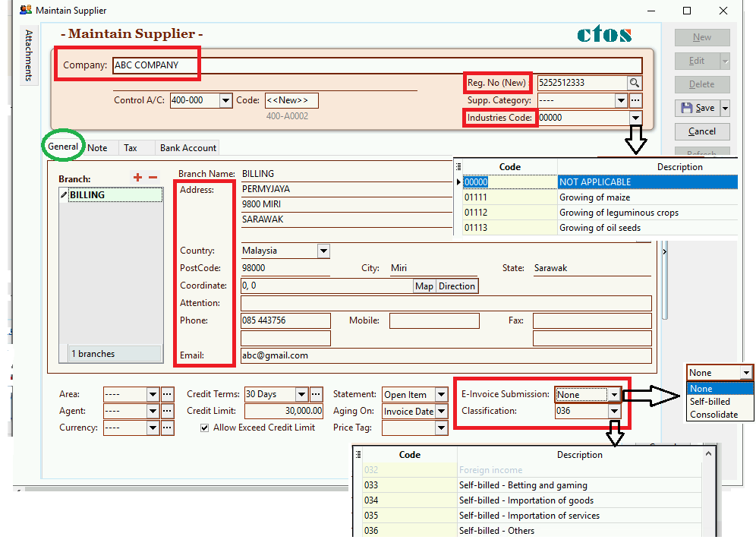The height and width of the screenshot is (546, 756).
Task: Expand the Country dropdown showing Malaysia
Action: pyautogui.click(x=323, y=251)
